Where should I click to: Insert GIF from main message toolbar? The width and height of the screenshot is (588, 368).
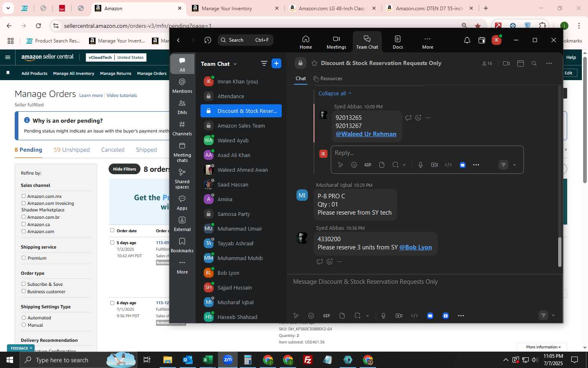pyautogui.click(x=327, y=316)
